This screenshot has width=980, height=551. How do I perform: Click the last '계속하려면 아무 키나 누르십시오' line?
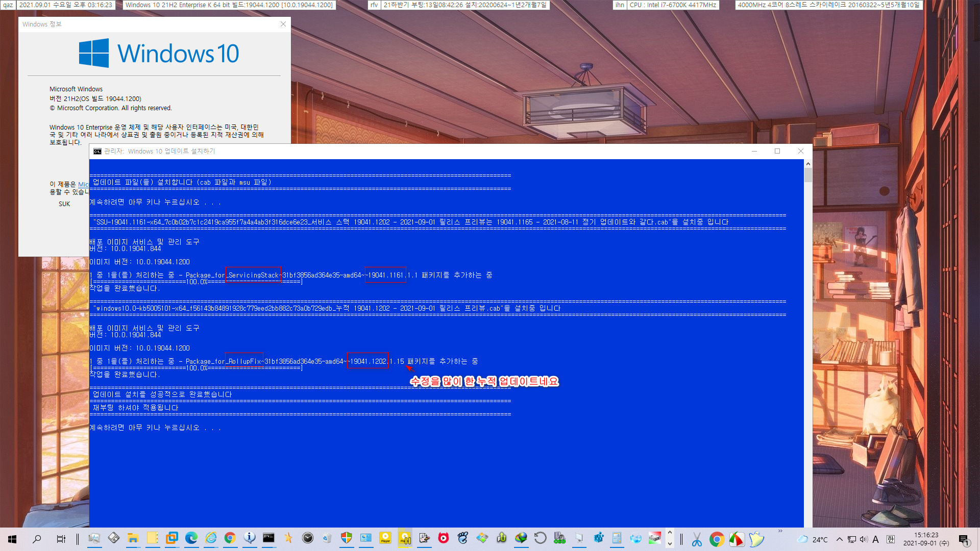(x=155, y=428)
